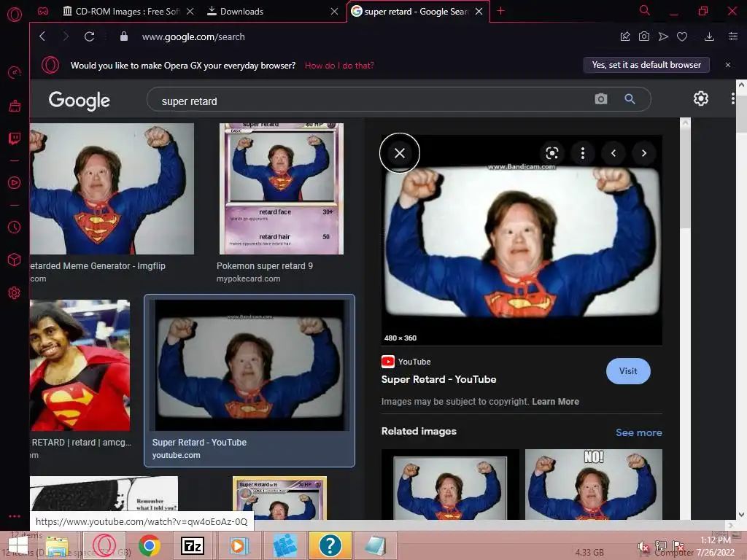The width and height of the screenshot is (747, 560).
Task: Open the Imgflip meme generator result
Action: 112,189
